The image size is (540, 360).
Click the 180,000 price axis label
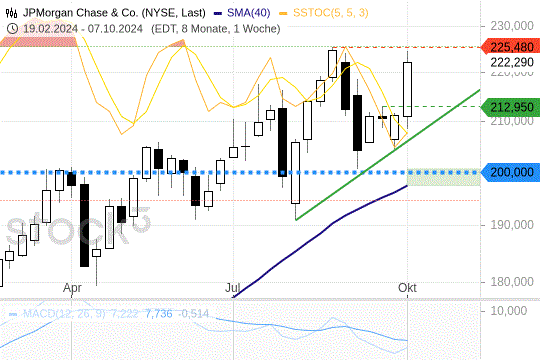click(512, 282)
